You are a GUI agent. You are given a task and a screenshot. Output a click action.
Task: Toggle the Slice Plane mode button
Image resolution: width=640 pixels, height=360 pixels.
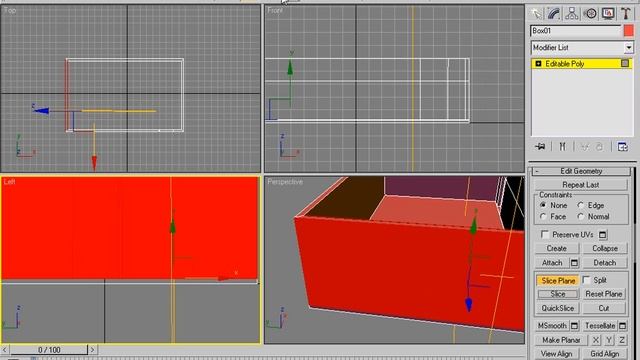tap(558, 281)
